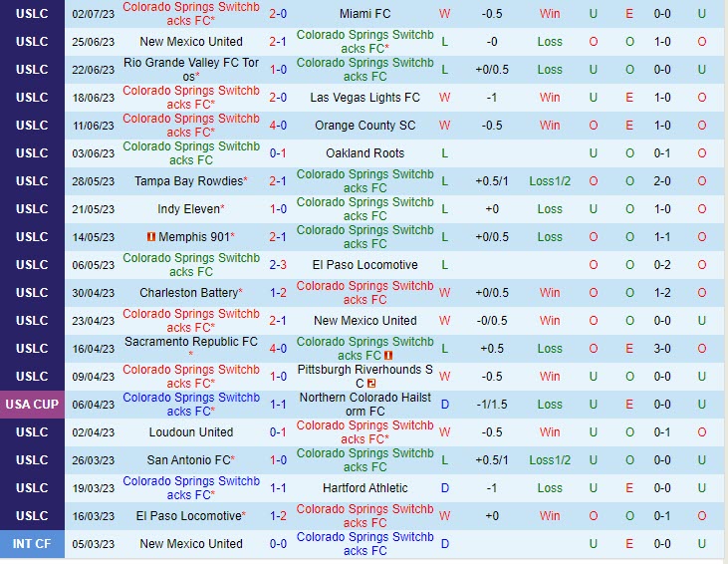Open the Memphis 901 team link

click(x=194, y=237)
